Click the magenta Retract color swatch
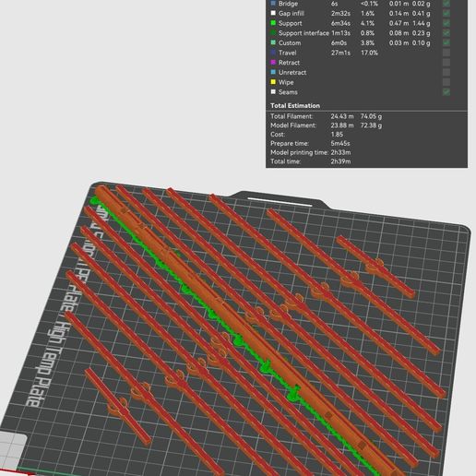 tap(273, 63)
